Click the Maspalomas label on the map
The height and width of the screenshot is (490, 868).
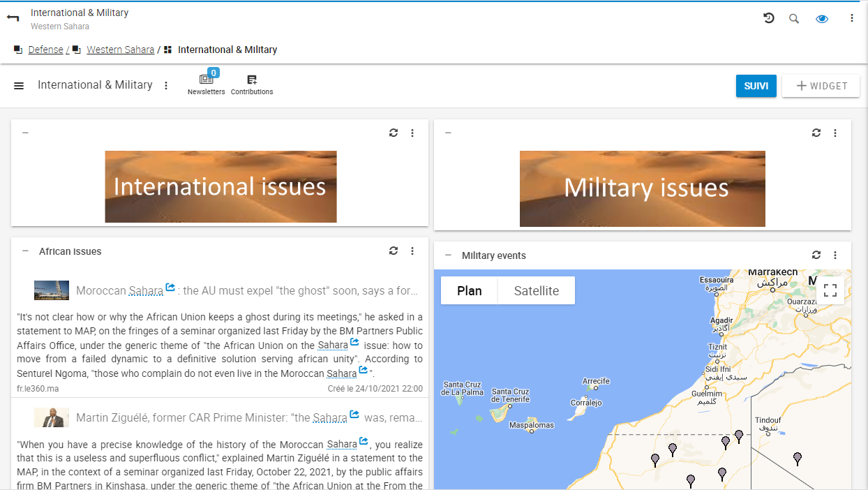(532, 425)
